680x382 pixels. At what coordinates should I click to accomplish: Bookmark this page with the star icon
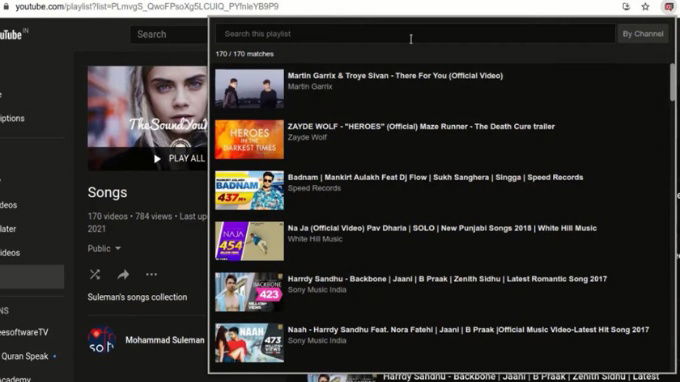[645, 7]
